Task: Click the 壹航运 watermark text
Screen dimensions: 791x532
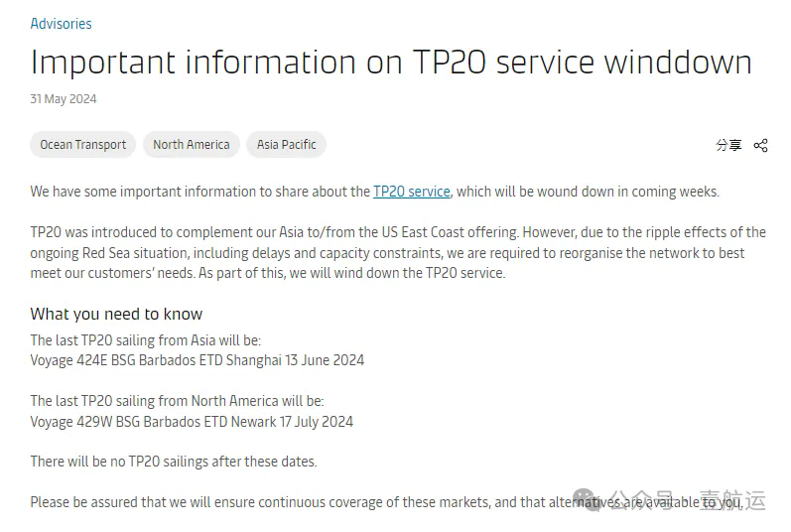Action: click(x=732, y=500)
